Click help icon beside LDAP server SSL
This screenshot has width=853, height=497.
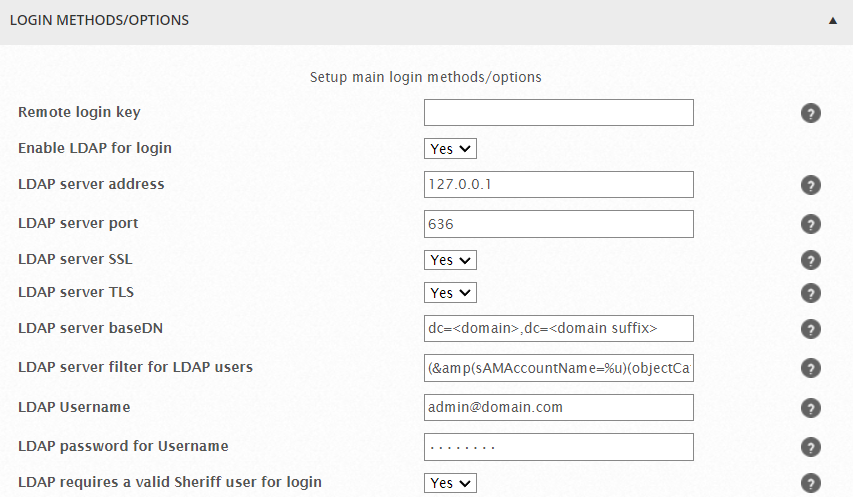pos(811,260)
